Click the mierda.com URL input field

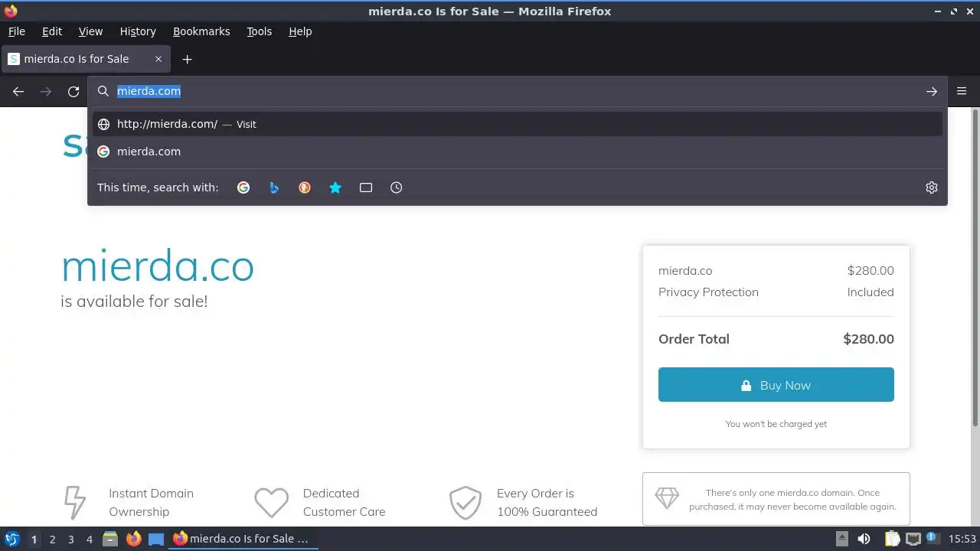[x=517, y=91]
